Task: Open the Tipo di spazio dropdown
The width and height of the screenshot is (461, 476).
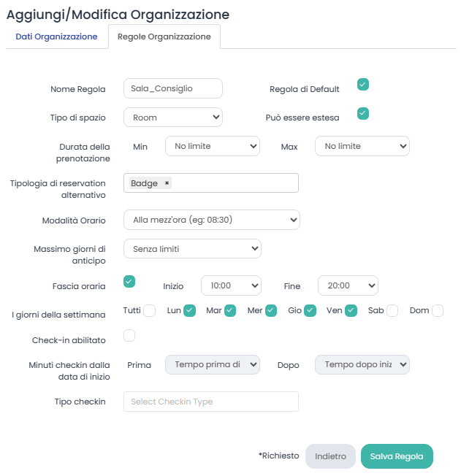Action: click(x=173, y=117)
